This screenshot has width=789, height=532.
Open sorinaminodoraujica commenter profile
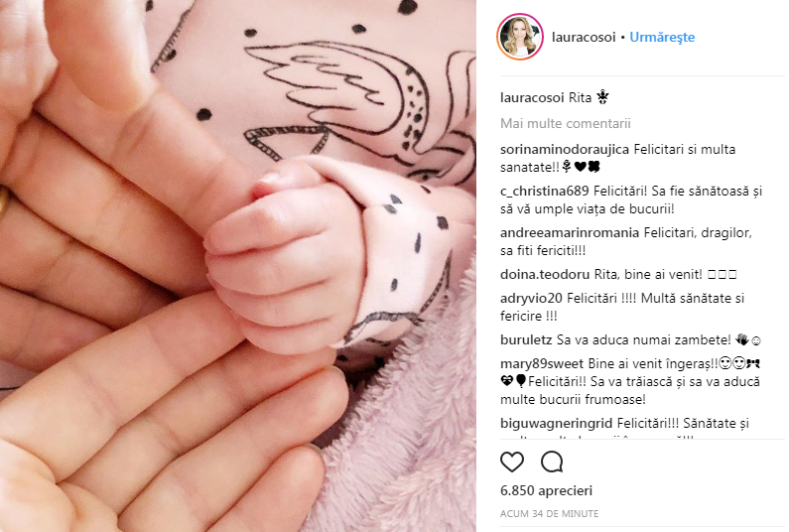click(565, 150)
